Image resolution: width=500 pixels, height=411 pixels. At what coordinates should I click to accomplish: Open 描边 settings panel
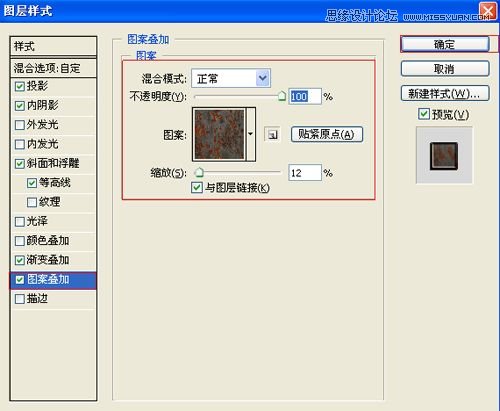pyautogui.click(x=37, y=298)
